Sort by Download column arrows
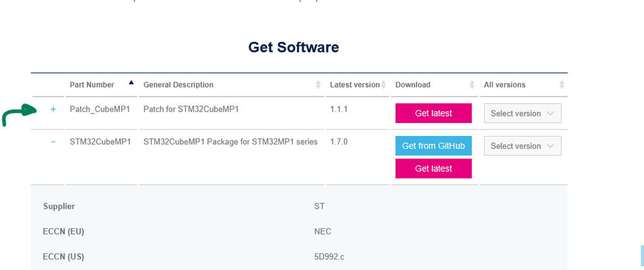 pos(472,85)
